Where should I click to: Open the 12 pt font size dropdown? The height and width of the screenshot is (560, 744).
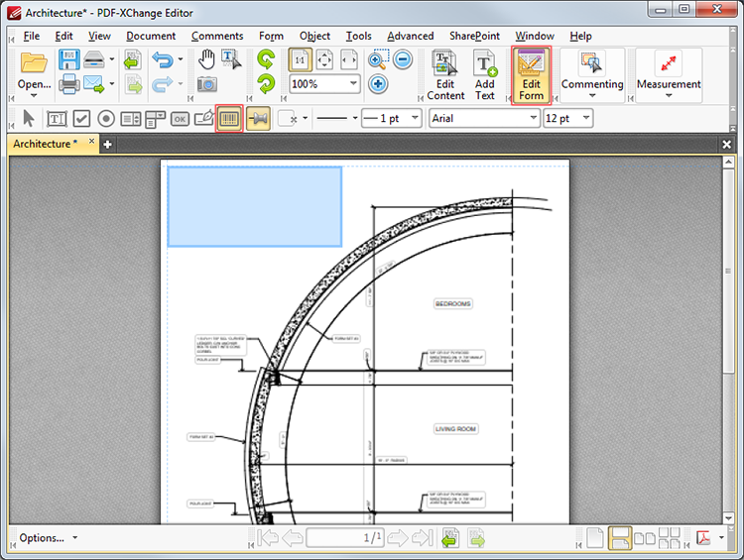587,118
